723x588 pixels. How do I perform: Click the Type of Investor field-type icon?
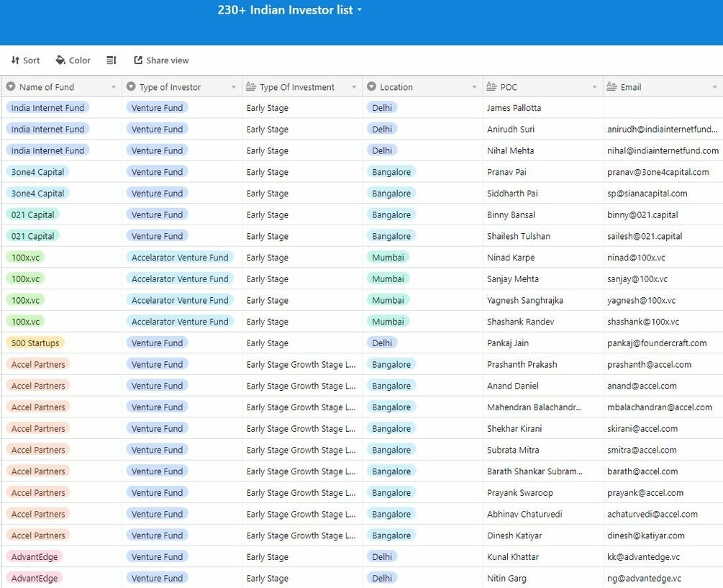tap(131, 86)
